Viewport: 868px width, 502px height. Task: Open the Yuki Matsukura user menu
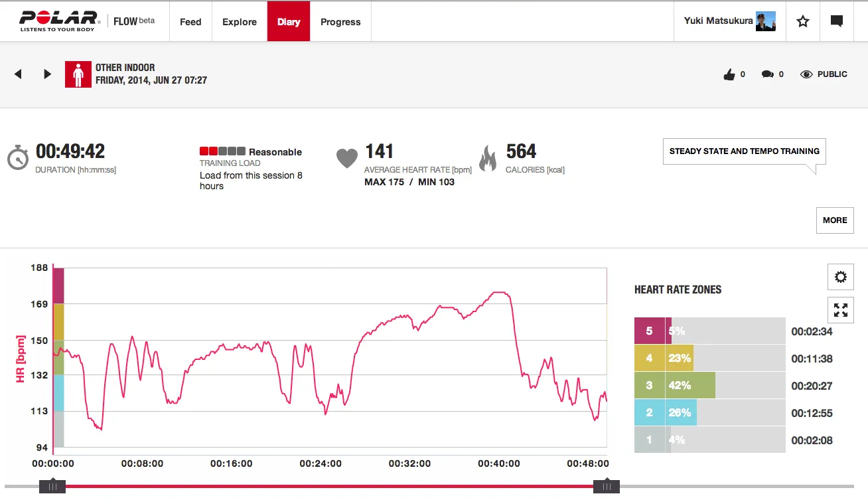pos(729,21)
